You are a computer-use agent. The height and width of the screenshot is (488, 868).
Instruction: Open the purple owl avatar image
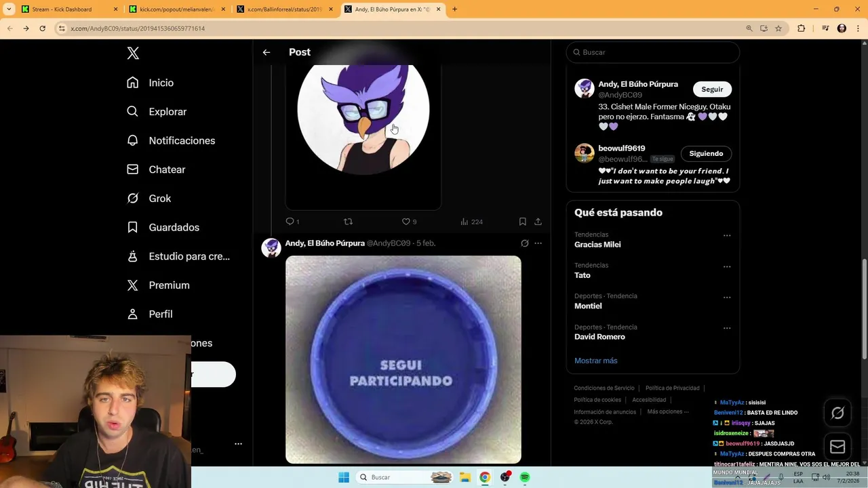click(x=363, y=119)
